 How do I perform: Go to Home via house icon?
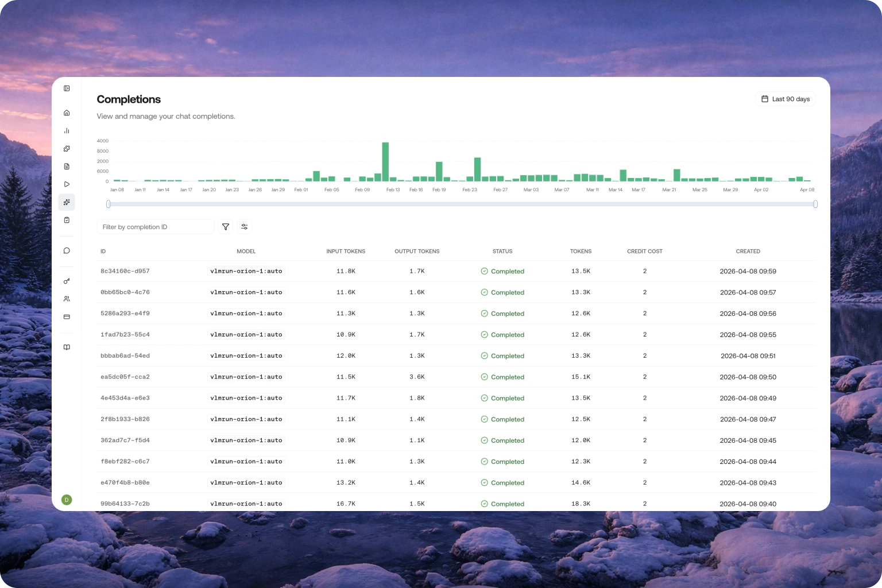(x=67, y=113)
